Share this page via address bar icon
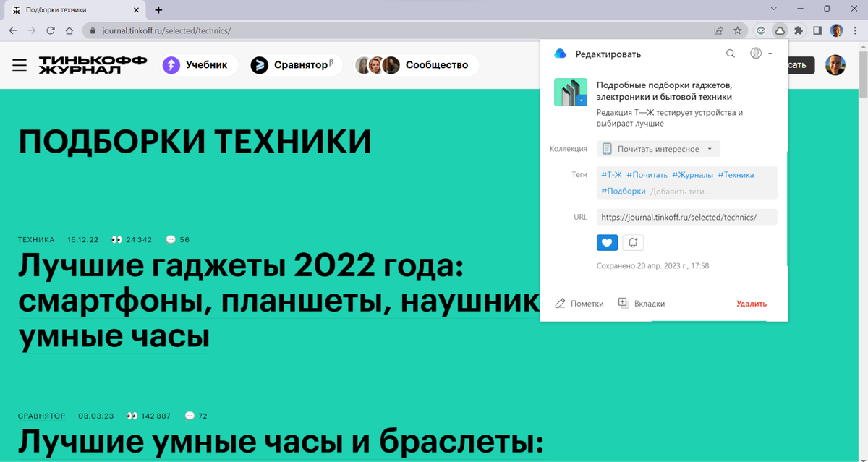Screen dimensions: 868x462 point(718,30)
